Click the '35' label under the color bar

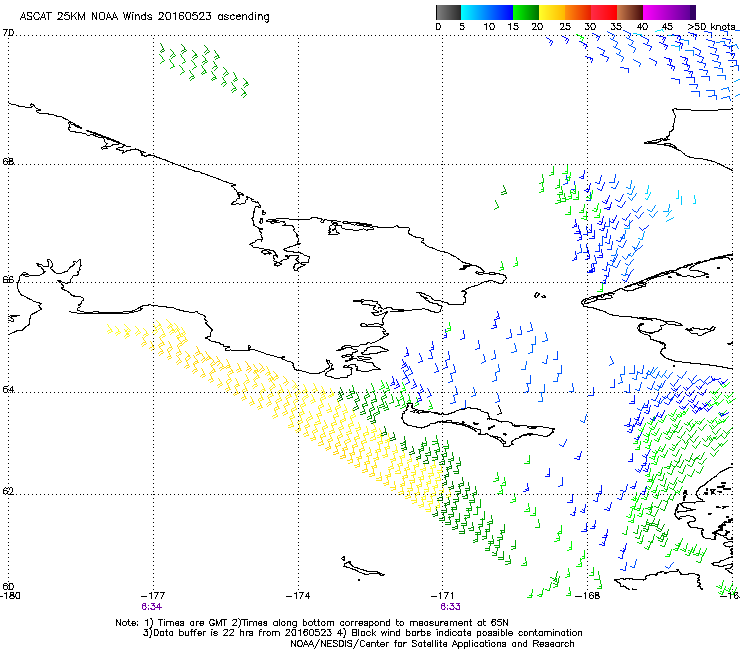coord(616,26)
